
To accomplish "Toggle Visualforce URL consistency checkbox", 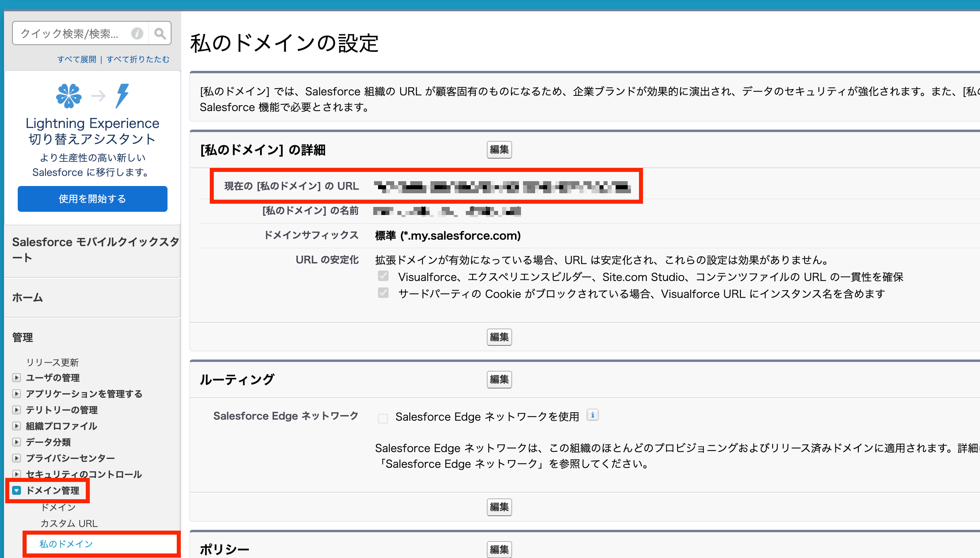I will [383, 276].
